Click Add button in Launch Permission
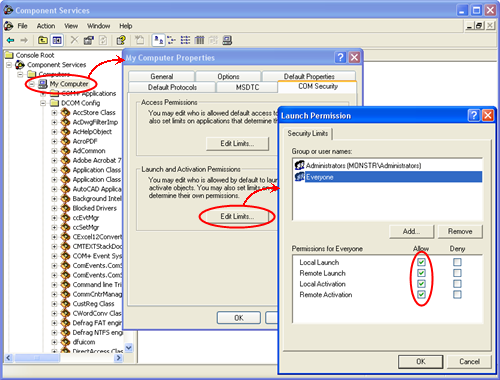 pos(411,231)
